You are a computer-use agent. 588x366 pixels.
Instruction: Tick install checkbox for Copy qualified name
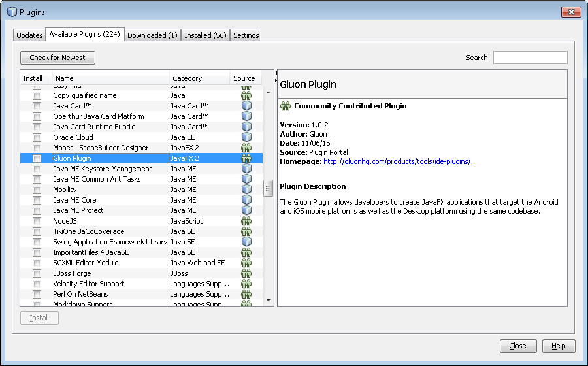pos(37,95)
